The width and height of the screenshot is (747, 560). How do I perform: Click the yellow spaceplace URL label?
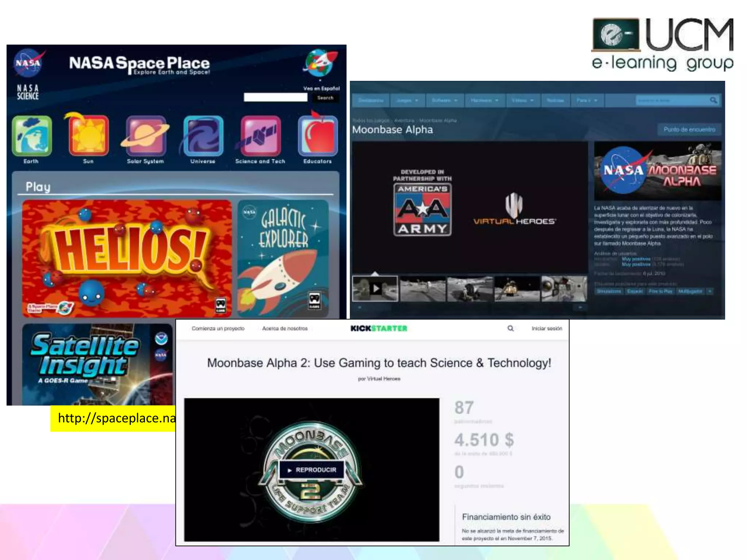[x=113, y=419]
